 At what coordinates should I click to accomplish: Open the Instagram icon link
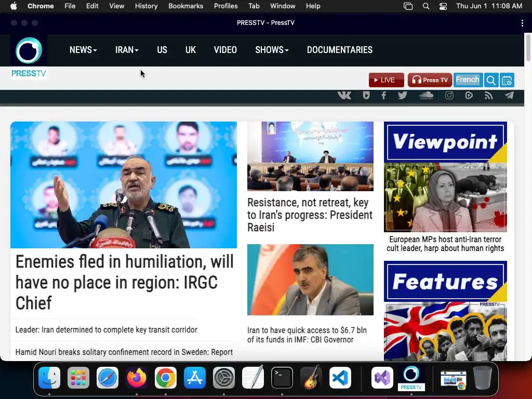click(449, 96)
